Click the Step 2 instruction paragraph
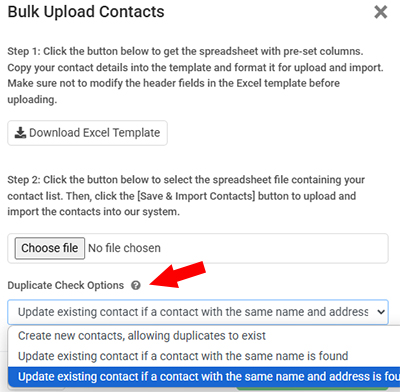The height and width of the screenshot is (392, 400). pos(186,196)
